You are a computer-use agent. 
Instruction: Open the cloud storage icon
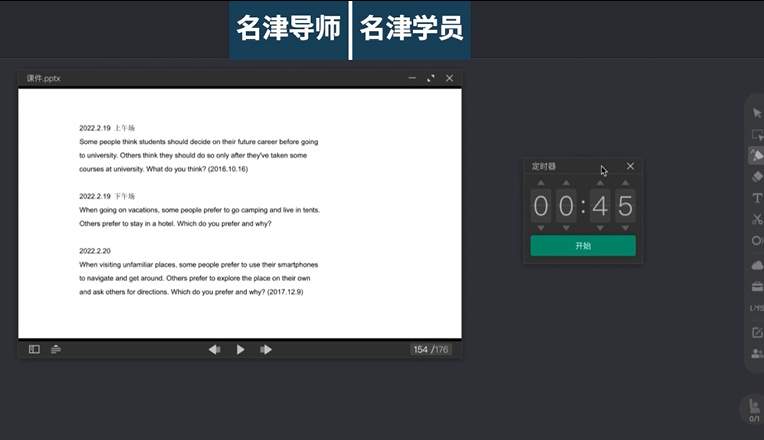click(x=757, y=265)
